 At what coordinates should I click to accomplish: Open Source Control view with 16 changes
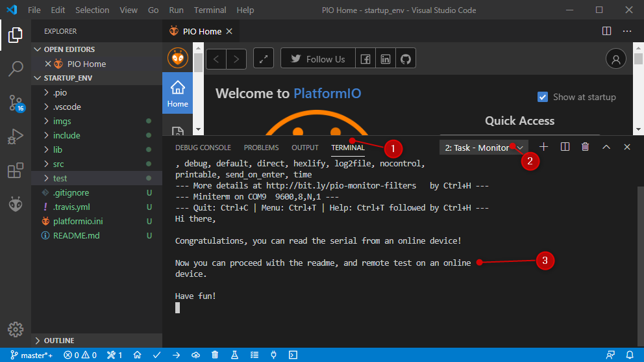pyautogui.click(x=16, y=103)
